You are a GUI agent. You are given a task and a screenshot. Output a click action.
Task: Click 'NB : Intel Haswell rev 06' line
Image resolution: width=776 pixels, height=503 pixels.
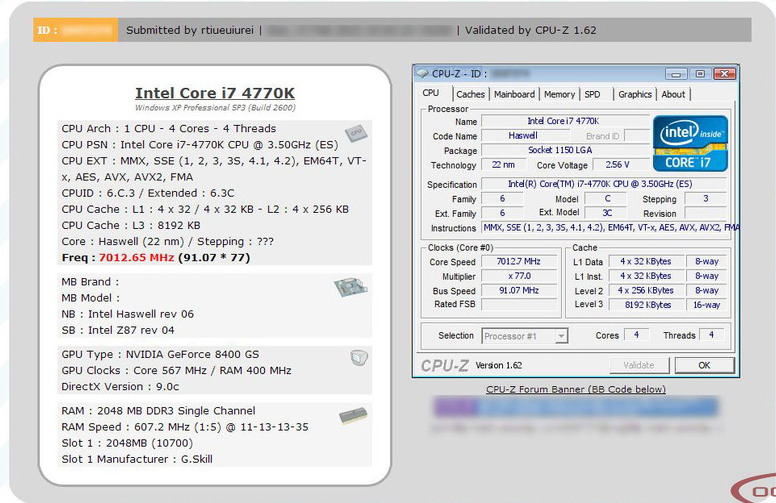tap(128, 314)
